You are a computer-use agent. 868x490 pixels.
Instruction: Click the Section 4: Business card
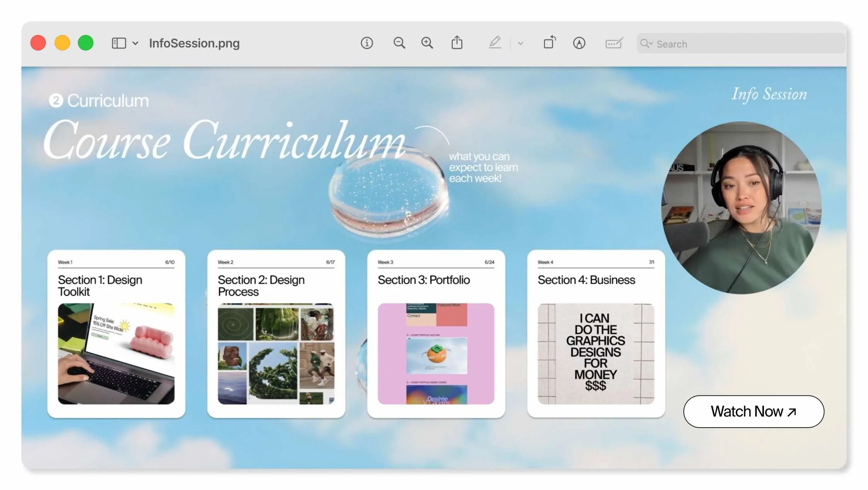click(x=596, y=334)
